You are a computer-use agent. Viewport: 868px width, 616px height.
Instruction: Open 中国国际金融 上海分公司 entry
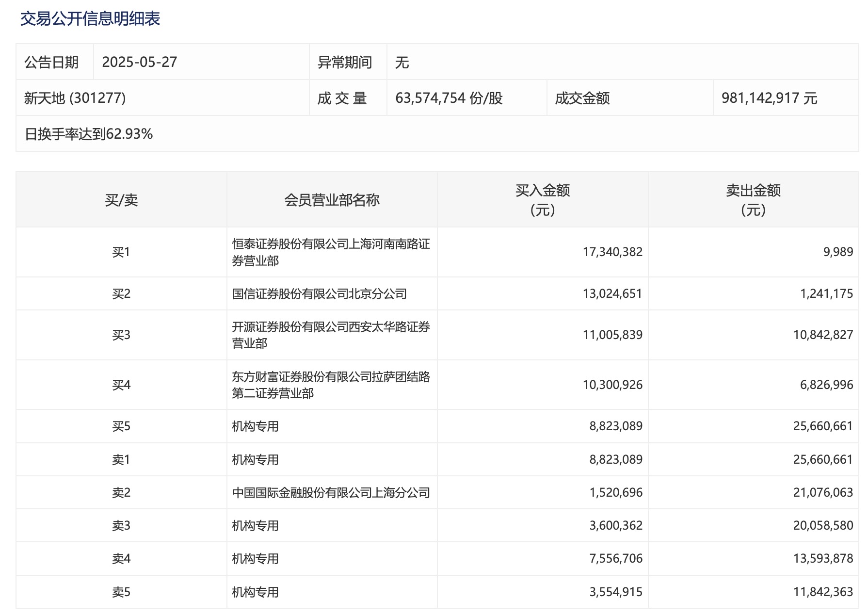pos(331,493)
